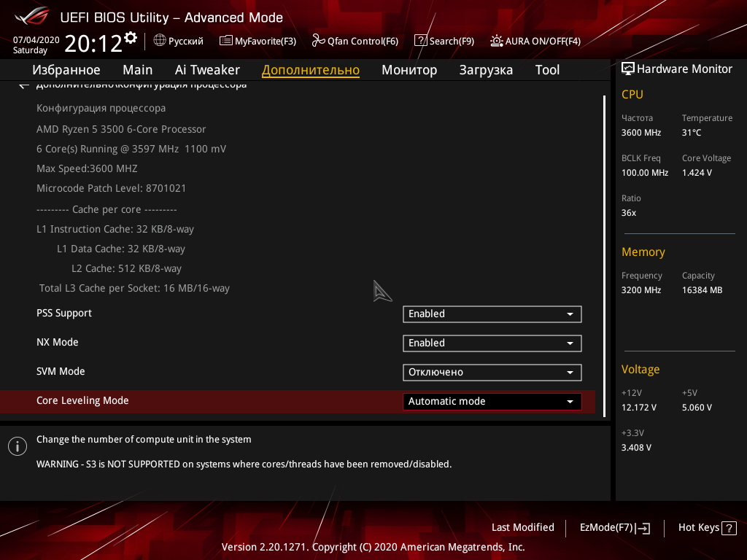
Task: Click the +12V reading 12.172 V
Action: click(x=639, y=408)
